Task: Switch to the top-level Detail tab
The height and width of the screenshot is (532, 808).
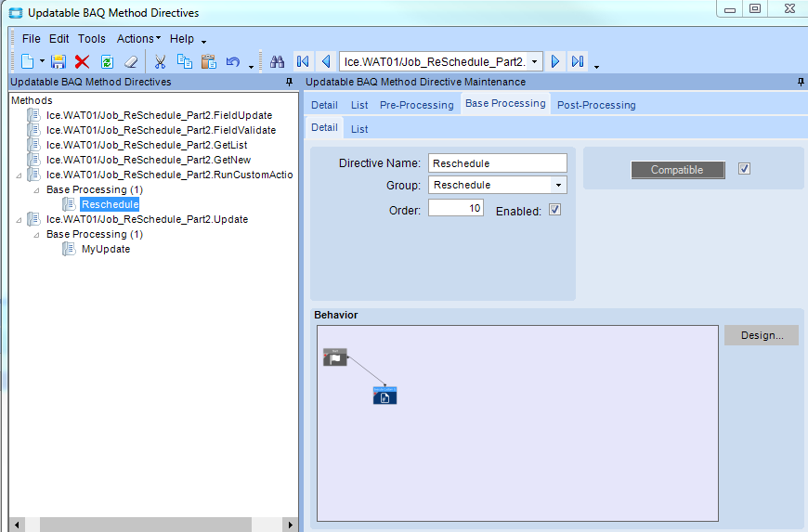Action: [324, 105]
